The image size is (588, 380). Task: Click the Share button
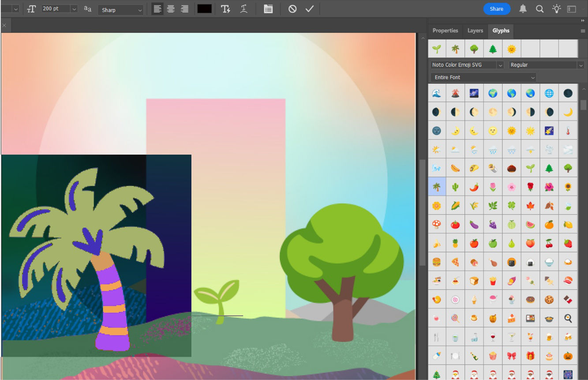coord(496,8)
